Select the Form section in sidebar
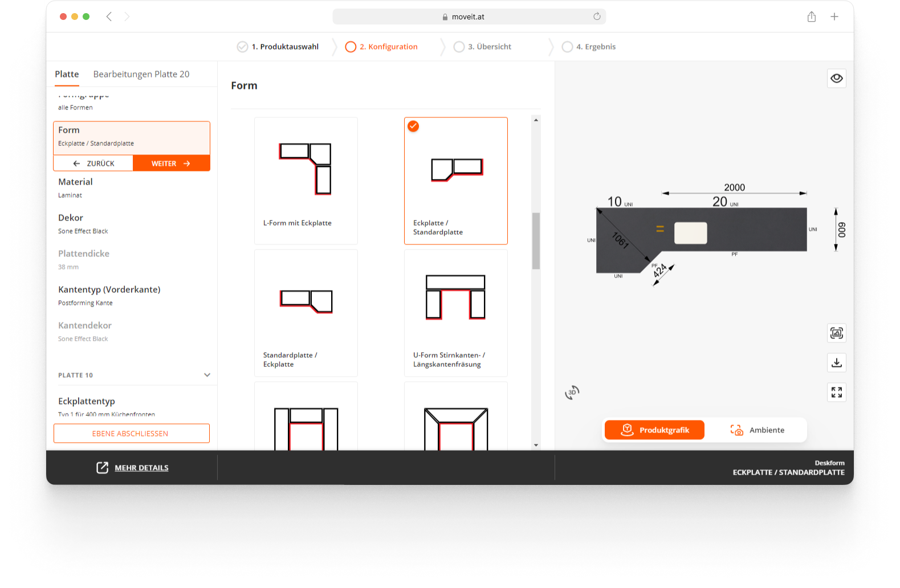900x588 pixels. pyautogui.click(x=132, y=138)
